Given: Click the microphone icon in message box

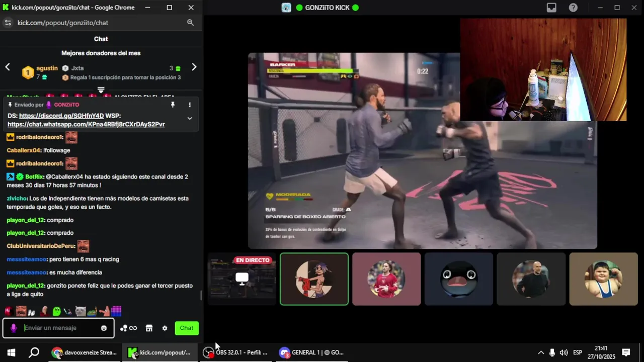Looking at the screenshot, I should (x=14, y=328).
